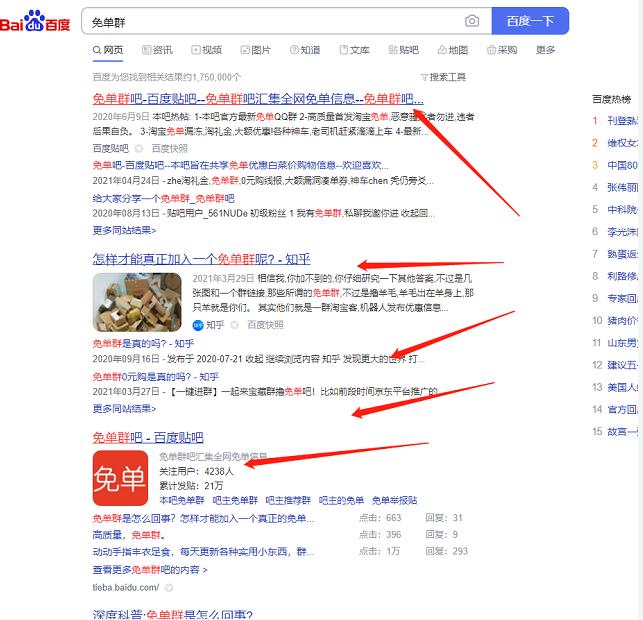The width and height of the screenshot is (643, 620).
Task: Click the icon next to tieba.baidu.com
Action: coord(169,588)
